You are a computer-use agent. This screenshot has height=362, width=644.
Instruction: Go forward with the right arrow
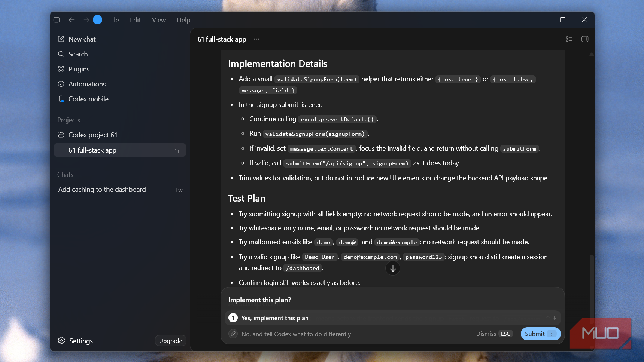click(x=86, y=20)
